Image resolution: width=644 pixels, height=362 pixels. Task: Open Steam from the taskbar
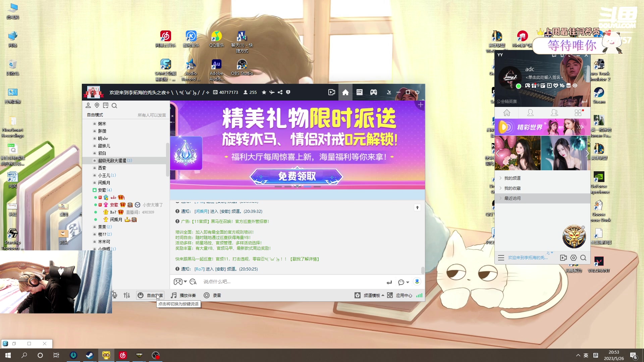pos(90,355)
